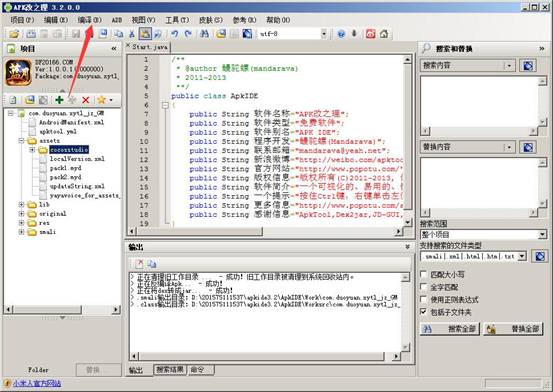Viewport: 553px width, 392px height.
Task: Enable the 使用正则表达式 checkbox
Action: (x=424, y=300)
